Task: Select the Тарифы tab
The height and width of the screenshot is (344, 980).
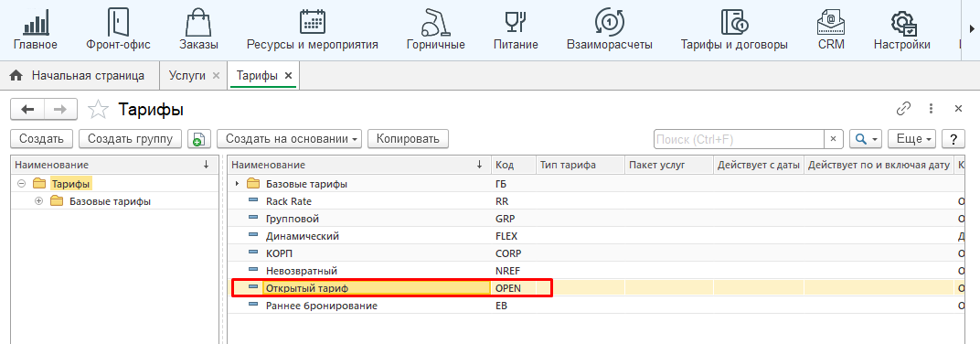Action: (x=257, y=76)
